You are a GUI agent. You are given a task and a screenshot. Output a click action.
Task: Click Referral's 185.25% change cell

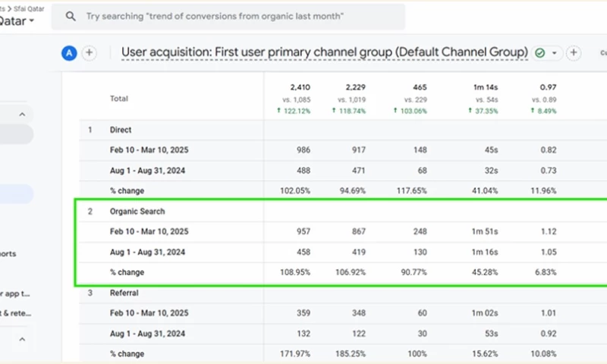pos(351,354)
